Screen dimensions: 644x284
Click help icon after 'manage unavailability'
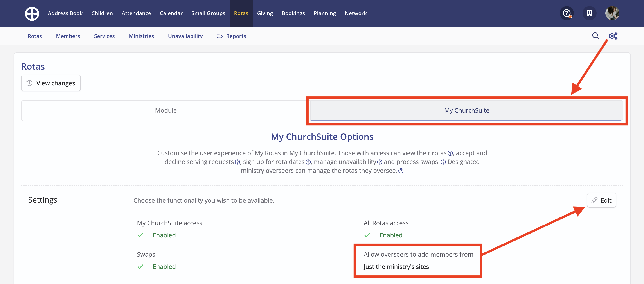pyautogui.click(x=380, y=162)
